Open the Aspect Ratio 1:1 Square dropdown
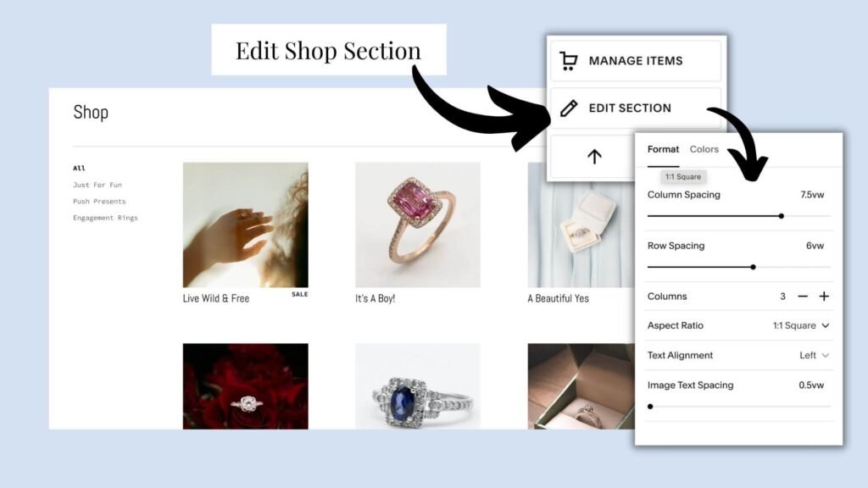Screen dimensions: 868x488 click(x=801, y=325)
